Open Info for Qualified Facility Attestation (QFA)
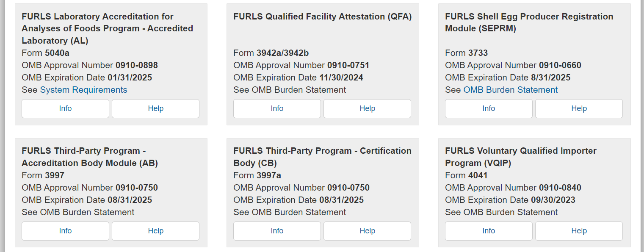The width and height of the screenshot is (644, 252). tap(277, 108)
